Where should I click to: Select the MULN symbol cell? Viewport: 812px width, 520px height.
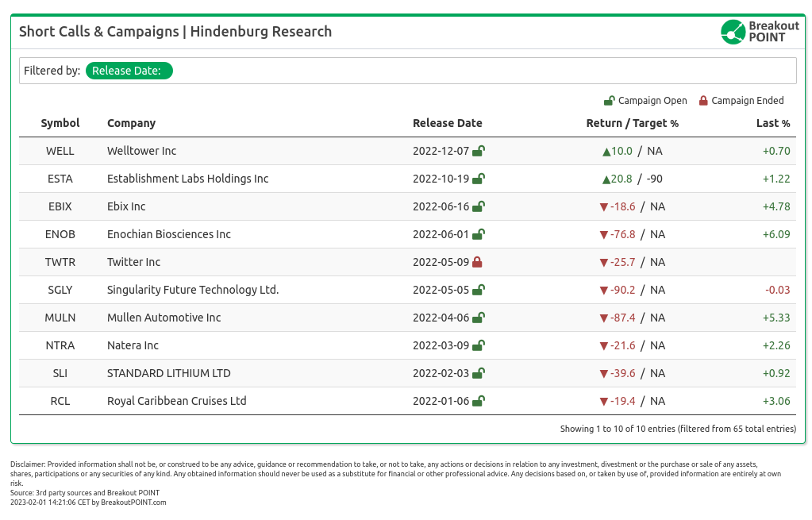pyautogui.click(x=60, y=318)
